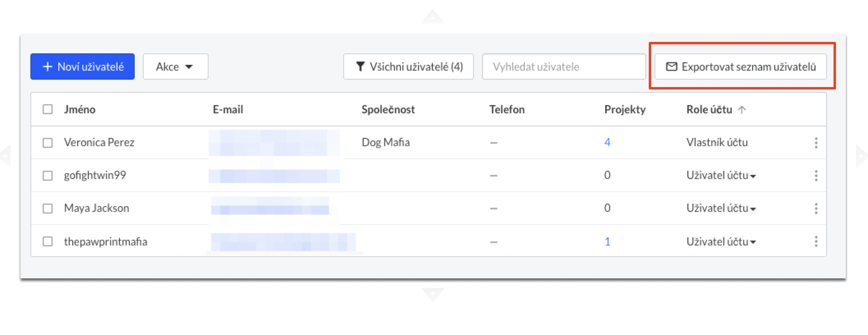Toggle the select-all checkbox beside Jméno
868x335 pixels.
click(x=48, y=109)
